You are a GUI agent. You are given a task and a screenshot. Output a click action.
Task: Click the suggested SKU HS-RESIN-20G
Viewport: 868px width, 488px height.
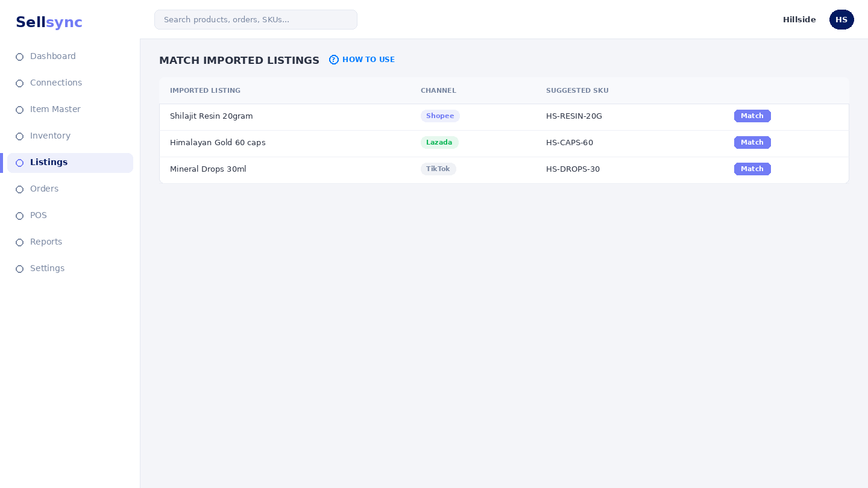[574, 116]
